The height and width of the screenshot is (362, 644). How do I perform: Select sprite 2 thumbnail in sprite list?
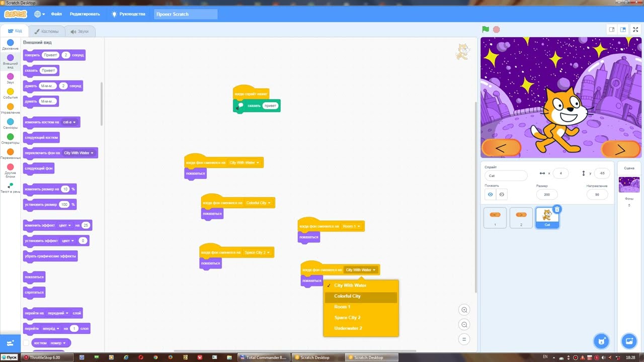[x=521, y=218]
